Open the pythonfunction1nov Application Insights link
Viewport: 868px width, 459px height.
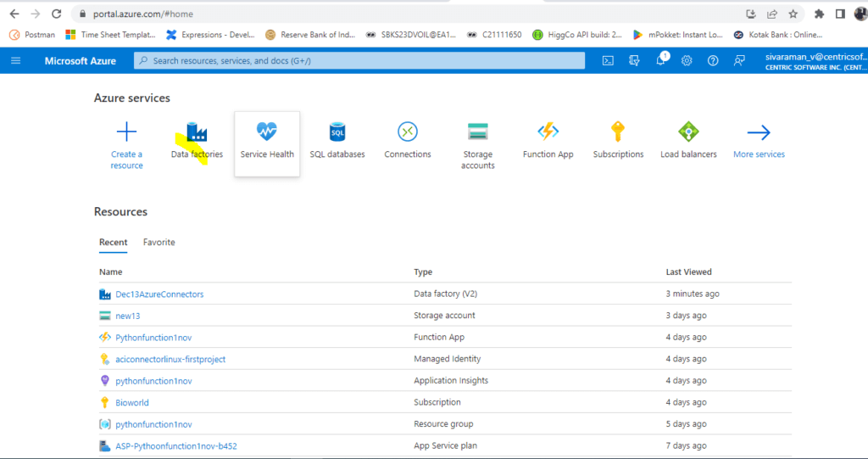click(x=153, y=381)
